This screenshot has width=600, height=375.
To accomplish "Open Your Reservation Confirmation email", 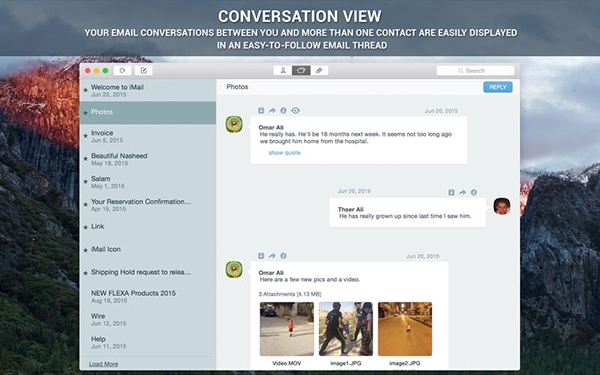I will click(x=148, y=205).
